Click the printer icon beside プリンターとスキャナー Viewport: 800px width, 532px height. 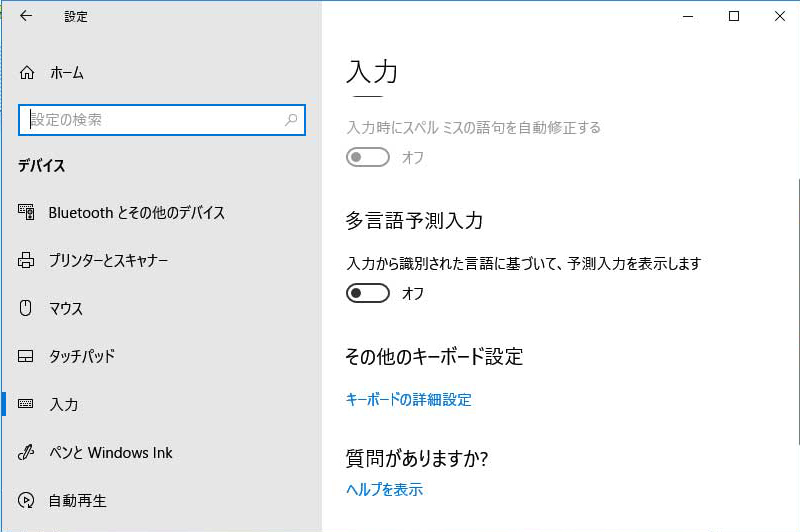[27, 261]
